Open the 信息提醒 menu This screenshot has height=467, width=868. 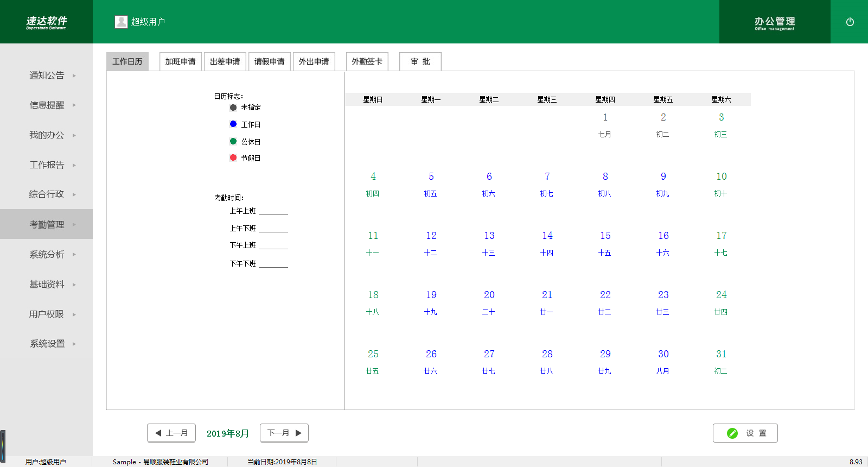tap(47, 105)
